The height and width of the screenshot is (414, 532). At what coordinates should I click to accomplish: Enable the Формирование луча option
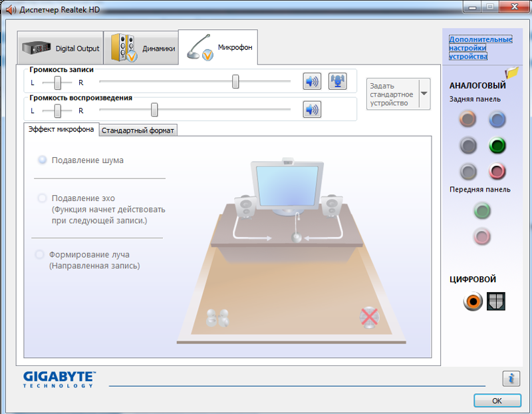click(x=40, y=254)
